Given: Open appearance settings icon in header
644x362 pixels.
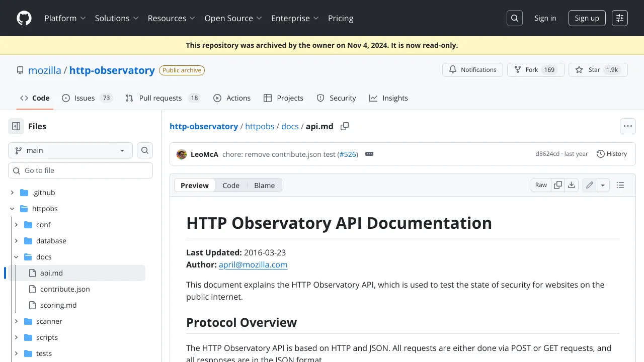Looking at the screenshot, I should point(620,18).
